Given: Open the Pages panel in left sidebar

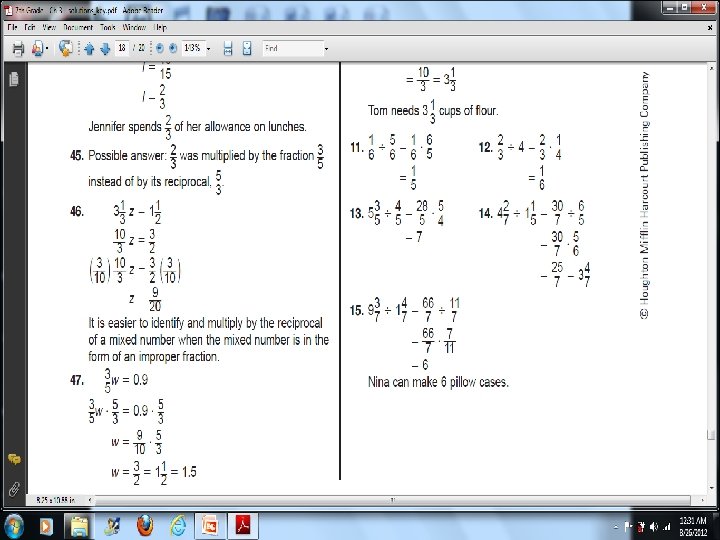Looking at the screenshot, I should point(14,79).
